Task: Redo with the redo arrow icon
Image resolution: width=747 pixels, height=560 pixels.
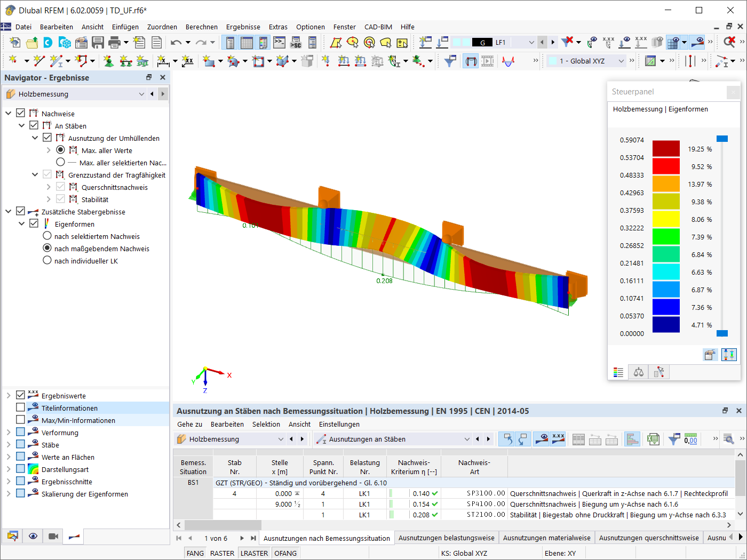Action: pyautogui.click(x=201, y=42)
